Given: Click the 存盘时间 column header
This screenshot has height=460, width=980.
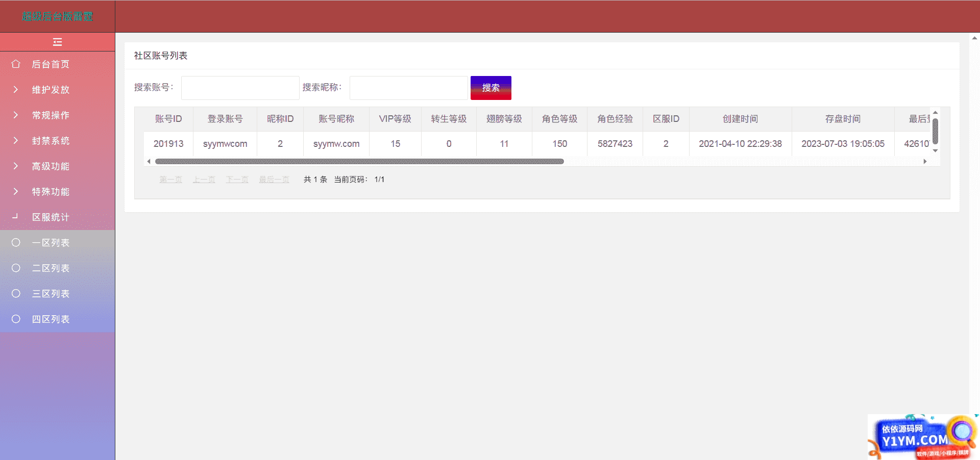Looking at the screenshot, I should [843, 119].
